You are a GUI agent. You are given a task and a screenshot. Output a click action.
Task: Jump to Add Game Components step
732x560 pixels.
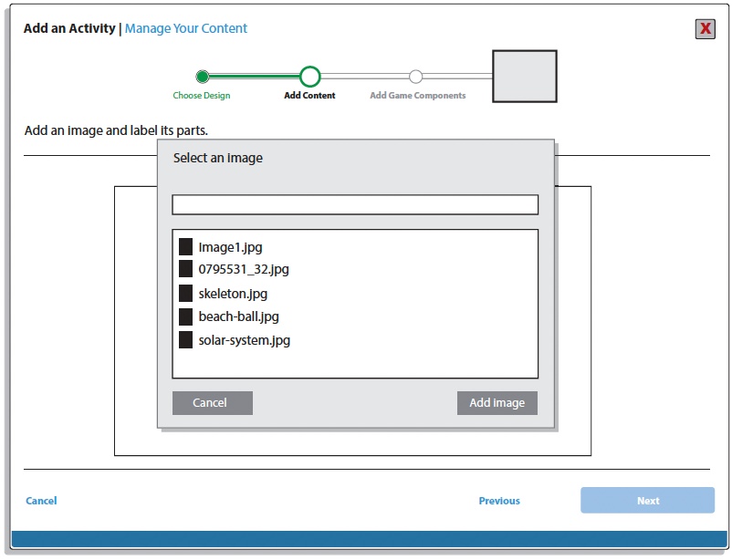[x=415, y=77]
